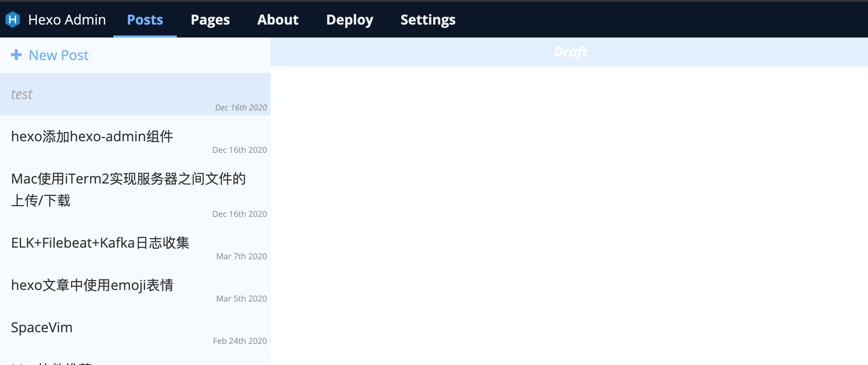This screenshot has height=365, width=868.
Task: Select the ELK+Filebeat+Kafka日志收集 post
Action: [135, 243]
